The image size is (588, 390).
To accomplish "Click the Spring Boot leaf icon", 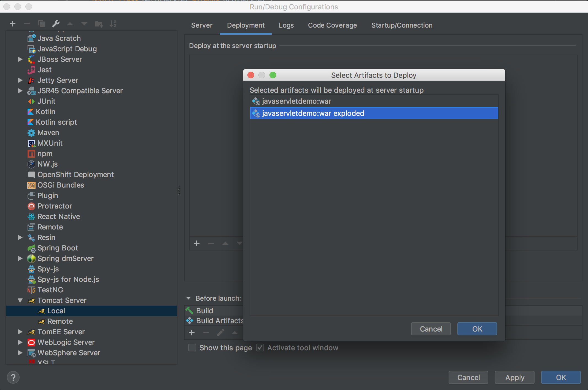I will 31,248.
